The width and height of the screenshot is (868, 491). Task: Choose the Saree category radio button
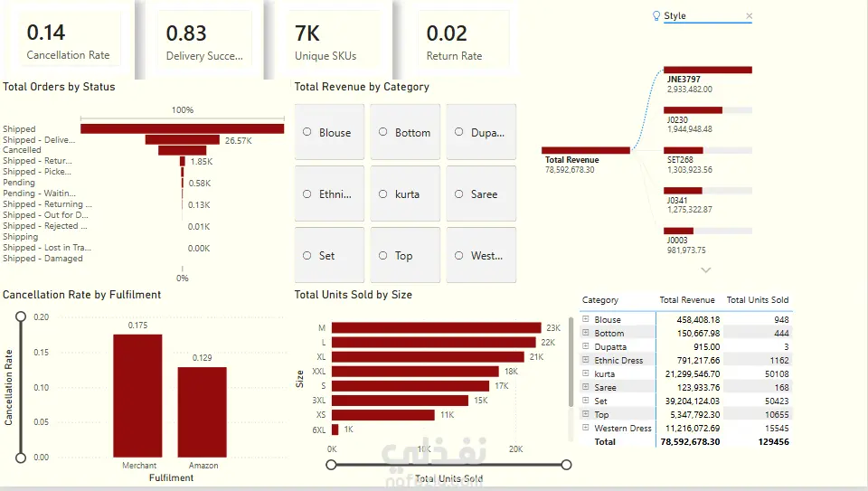(459, 194)
